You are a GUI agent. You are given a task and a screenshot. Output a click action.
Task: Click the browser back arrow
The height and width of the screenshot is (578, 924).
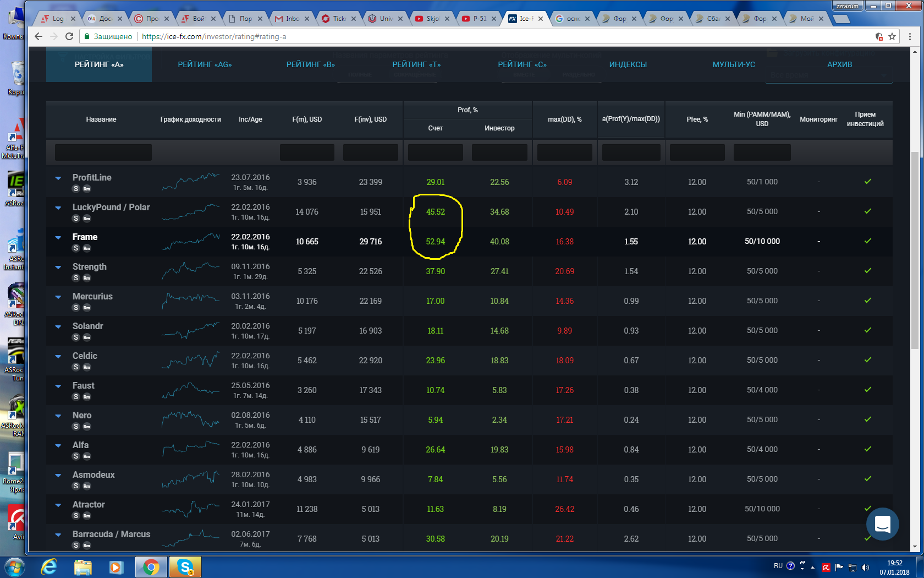[x=38, y=36]
